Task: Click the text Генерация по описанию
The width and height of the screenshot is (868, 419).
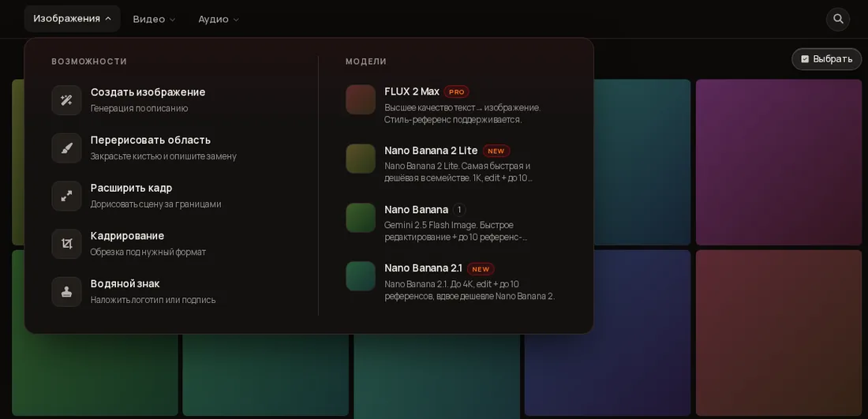Action: click(x=139, y=108)
